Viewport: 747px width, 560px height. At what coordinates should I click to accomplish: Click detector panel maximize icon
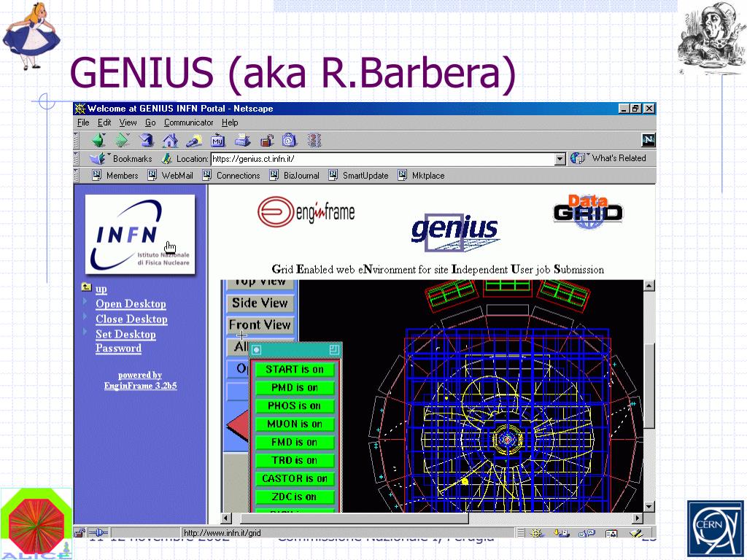(x=334, y=349)
